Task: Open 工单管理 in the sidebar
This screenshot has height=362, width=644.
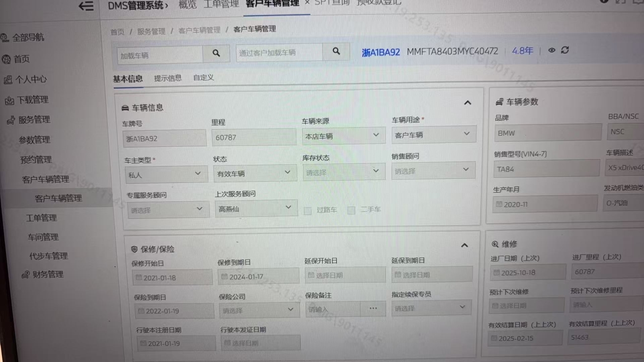Action: point(41,218)
